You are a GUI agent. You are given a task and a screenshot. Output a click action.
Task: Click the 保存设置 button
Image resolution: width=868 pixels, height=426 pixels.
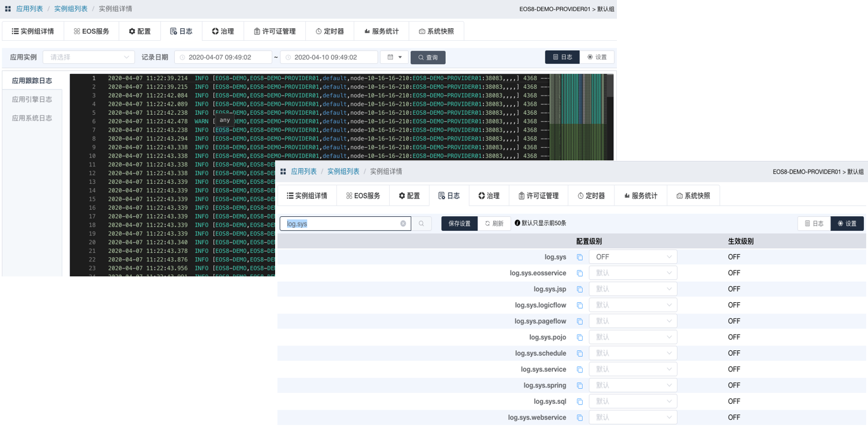tap(460, 224)
